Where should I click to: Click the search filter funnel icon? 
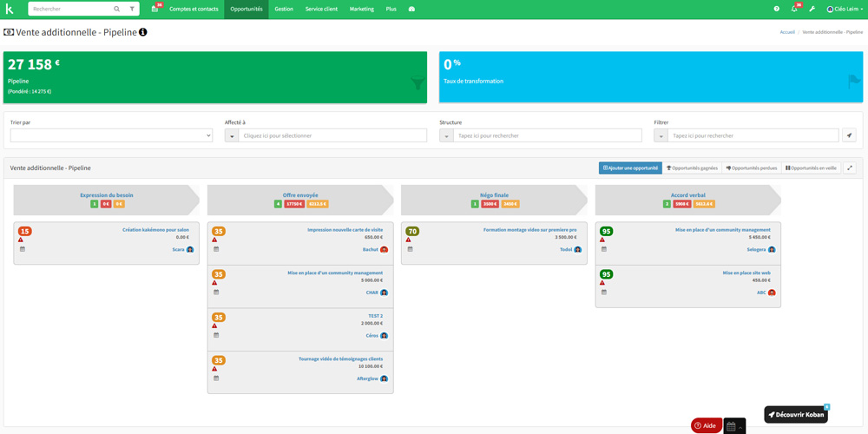(132, 9)
